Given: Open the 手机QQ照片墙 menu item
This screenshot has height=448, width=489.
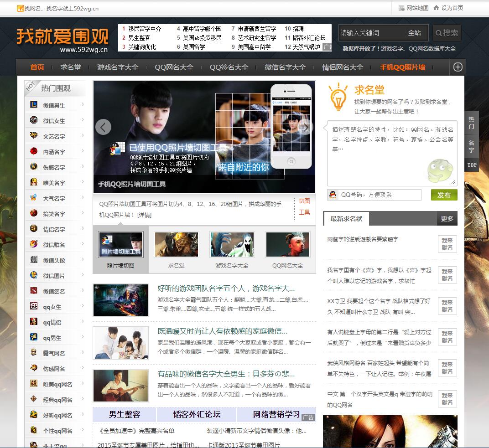Looking at the screenshot, I should coord(403,67).
